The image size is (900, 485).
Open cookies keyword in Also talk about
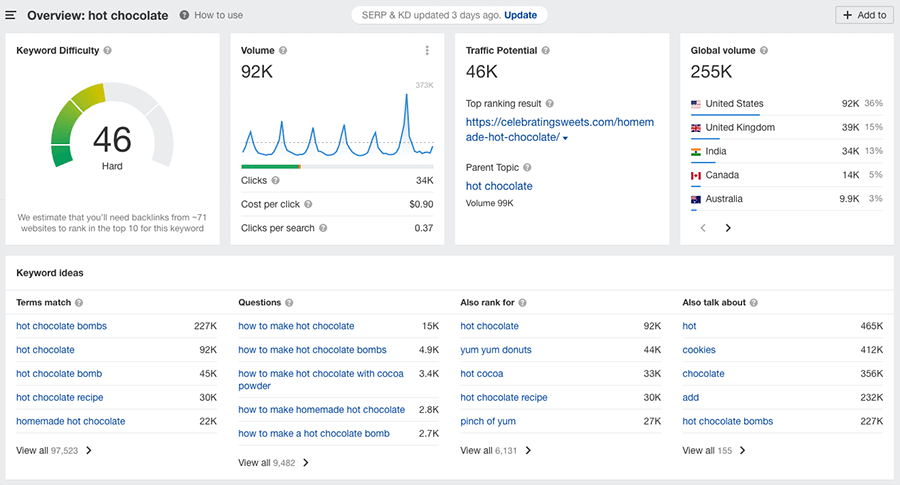point(699,350)
